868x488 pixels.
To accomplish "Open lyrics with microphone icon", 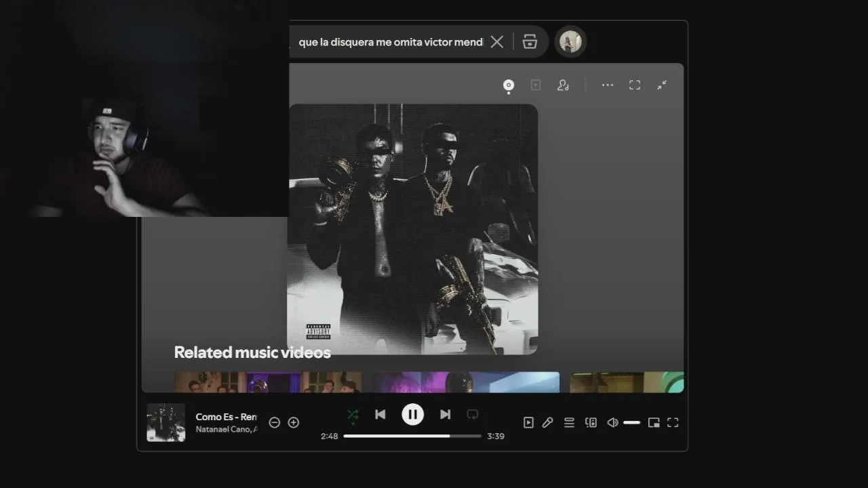I will (548, 422).
